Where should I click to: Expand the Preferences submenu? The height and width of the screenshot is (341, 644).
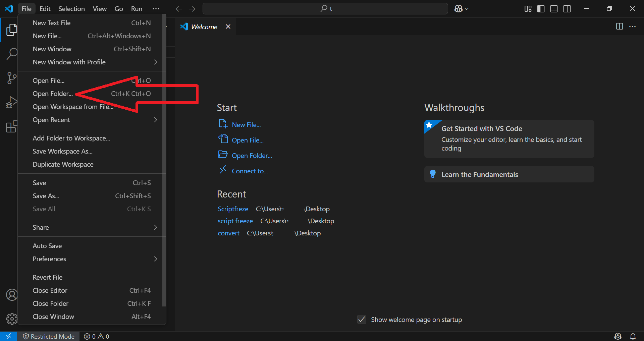click(x=92, y=259)
